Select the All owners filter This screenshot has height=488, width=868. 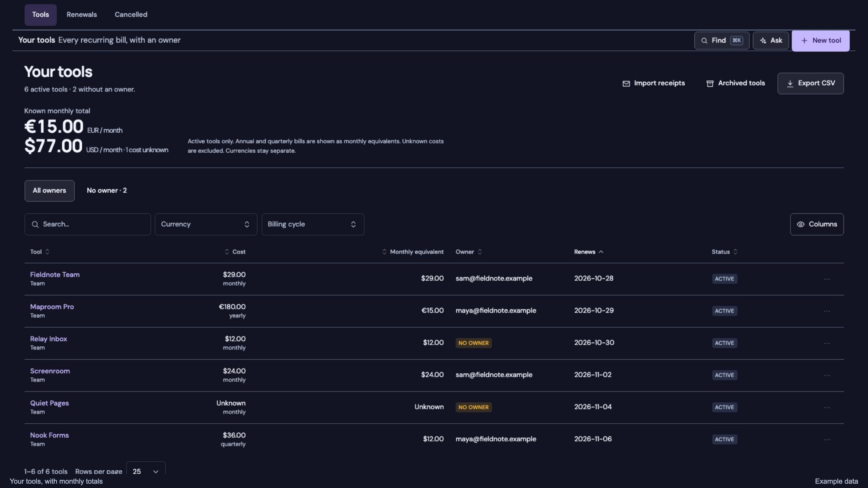tap(50, 191)
